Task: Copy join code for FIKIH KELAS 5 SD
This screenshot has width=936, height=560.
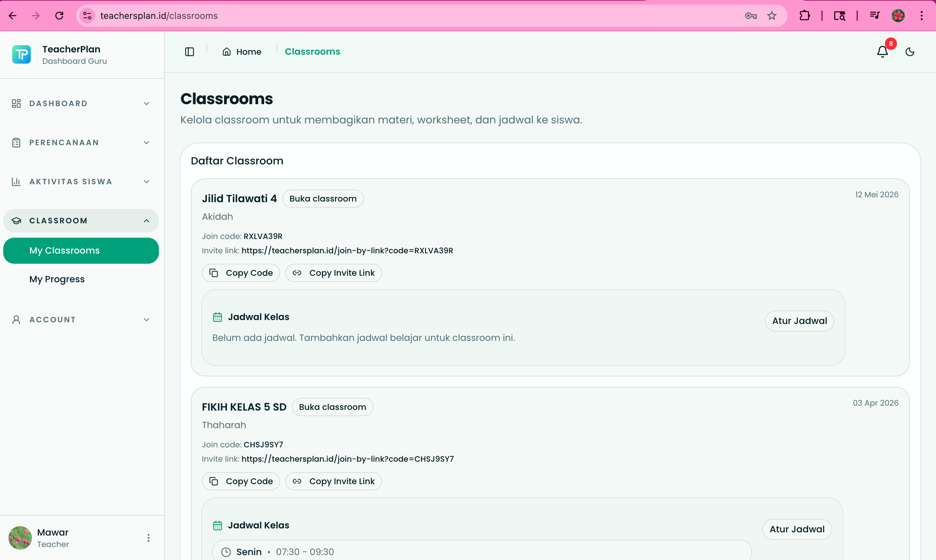Action: click(x=241, y=481)
